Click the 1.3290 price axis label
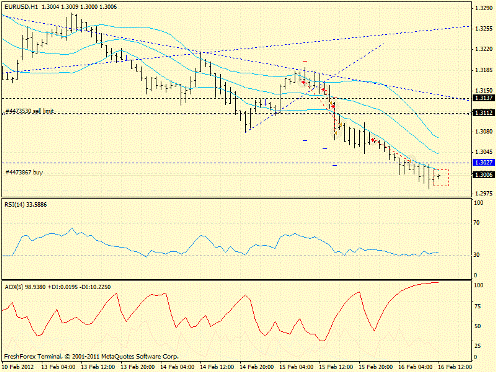496x372 pixels. click(x=484, y=8)
